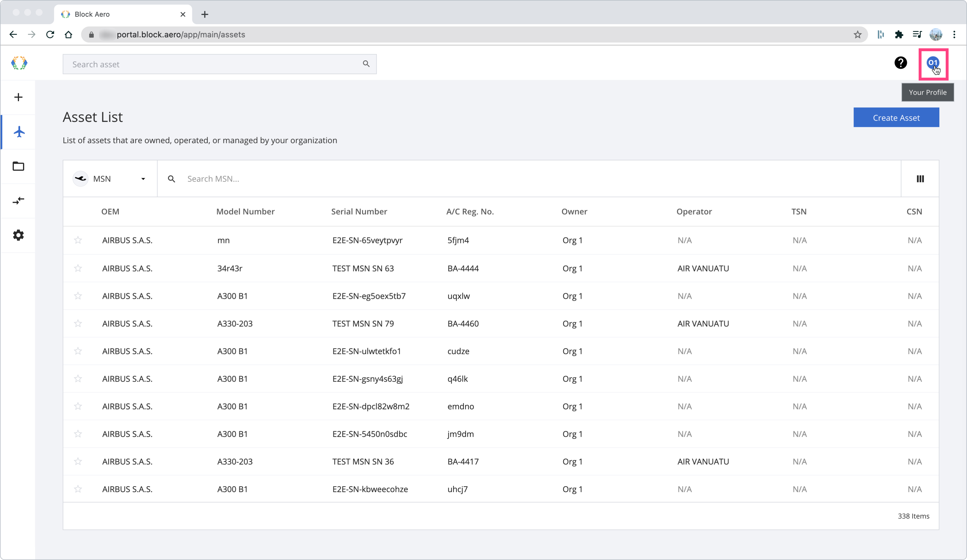Favorite the TEST MSN SN 36 row
This screenshot has width=967, height=560.
[x=78, y=461]
